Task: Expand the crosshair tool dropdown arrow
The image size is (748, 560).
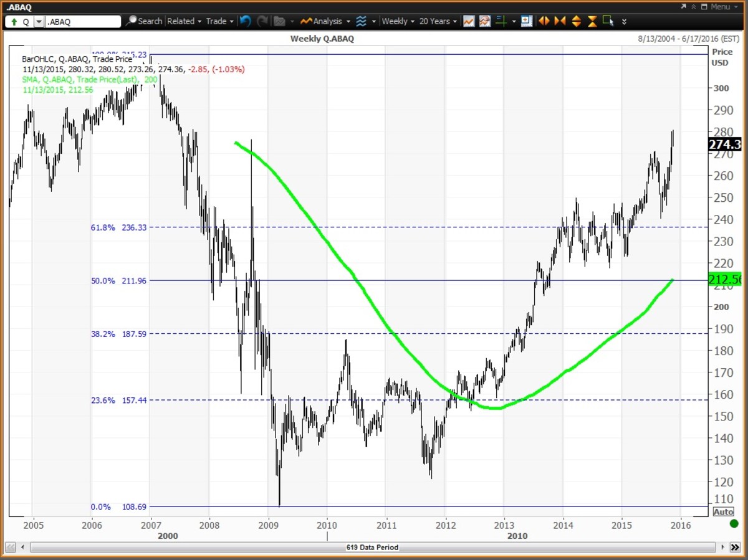Action: pyautogui.click(x=514, y=21)
